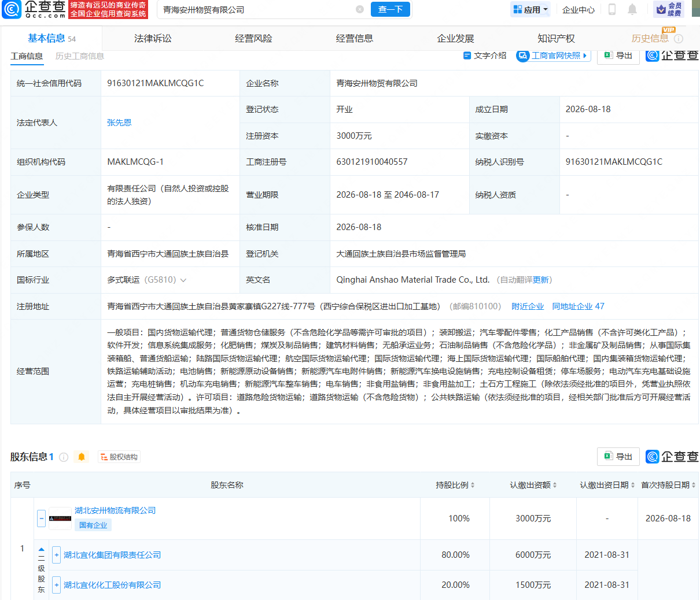The image size is (700, 600).
Task: Click the 3000万元 registered capital value
Action: 354,136
